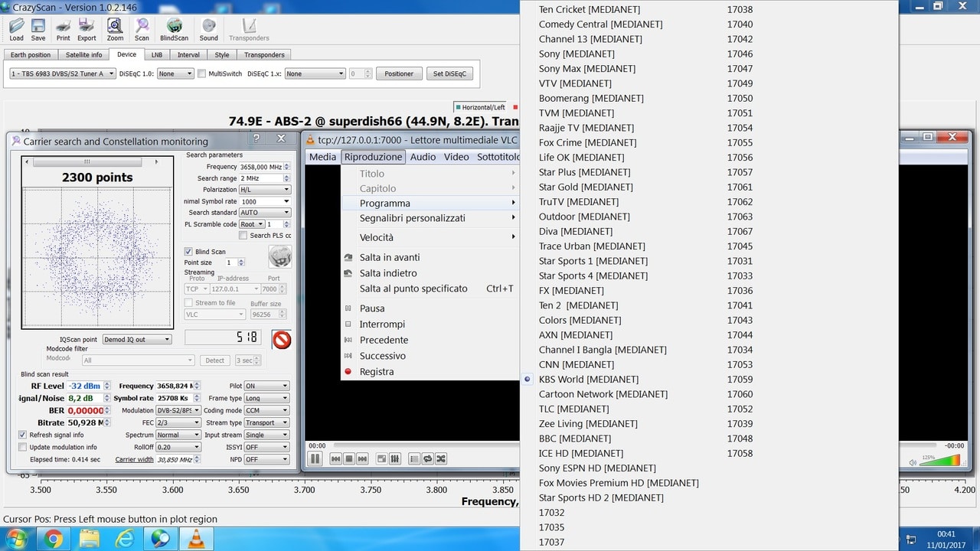Click the blind scan brain icon button
Image resolution: width=980 pixels, height=551 pixels.
279,256
